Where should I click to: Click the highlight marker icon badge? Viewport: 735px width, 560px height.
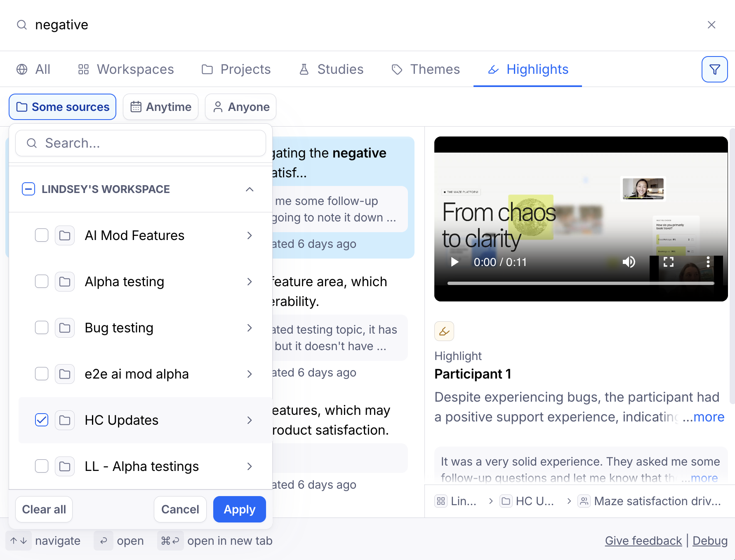click(444, 331)
